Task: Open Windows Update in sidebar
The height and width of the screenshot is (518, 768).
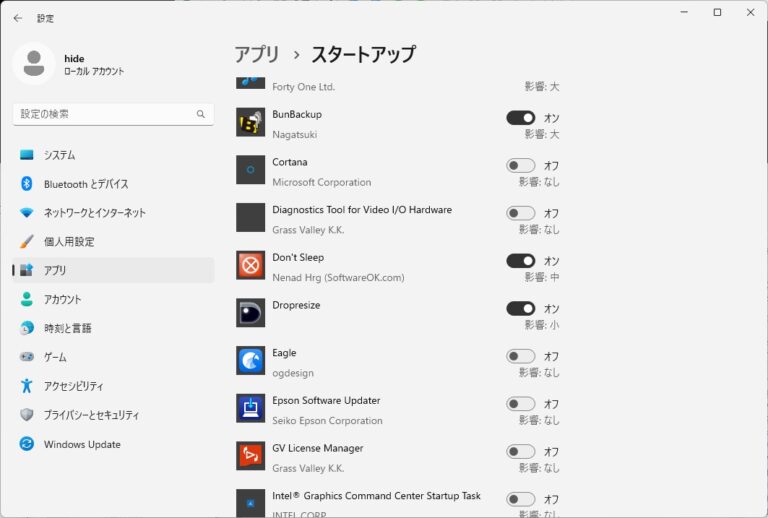Action: (113, 444)
